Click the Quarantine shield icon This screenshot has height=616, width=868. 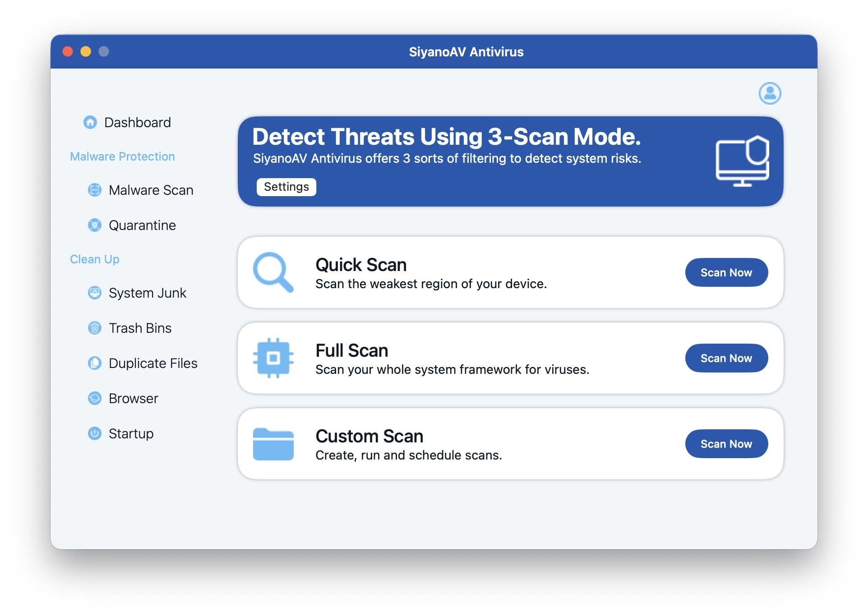95,225
